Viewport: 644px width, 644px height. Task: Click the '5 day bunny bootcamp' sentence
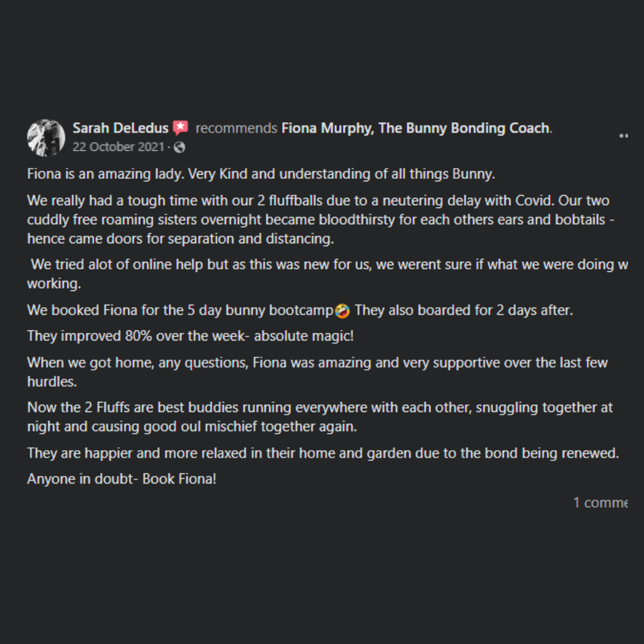click(180, 310)
